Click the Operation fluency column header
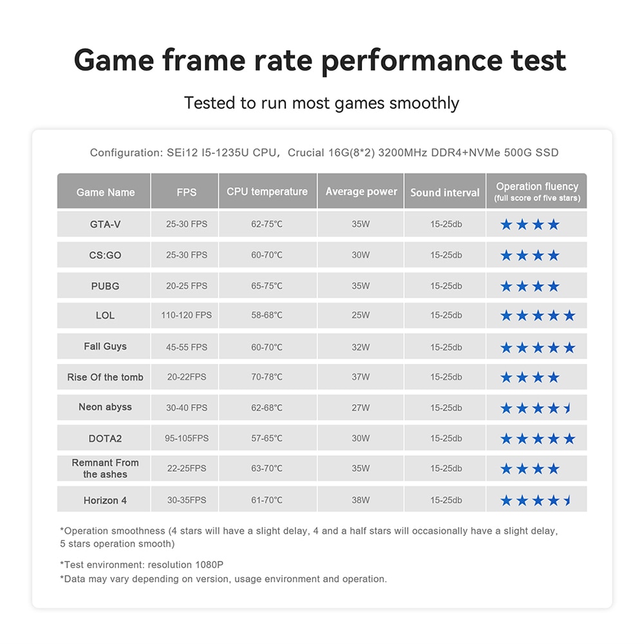Screen dimensions: 644x644 [537, 191]
